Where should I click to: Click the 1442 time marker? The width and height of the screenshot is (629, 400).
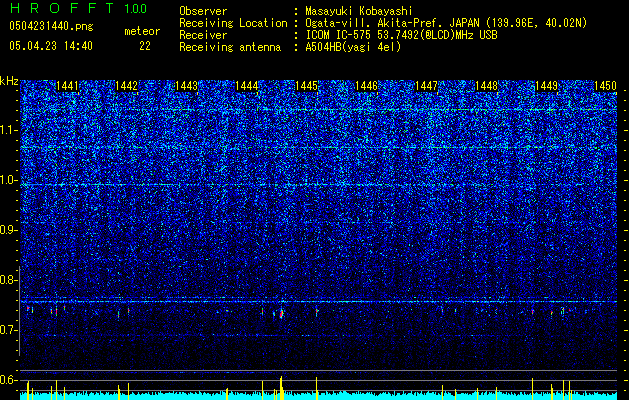pyautogui.click(x=126, y=86)
